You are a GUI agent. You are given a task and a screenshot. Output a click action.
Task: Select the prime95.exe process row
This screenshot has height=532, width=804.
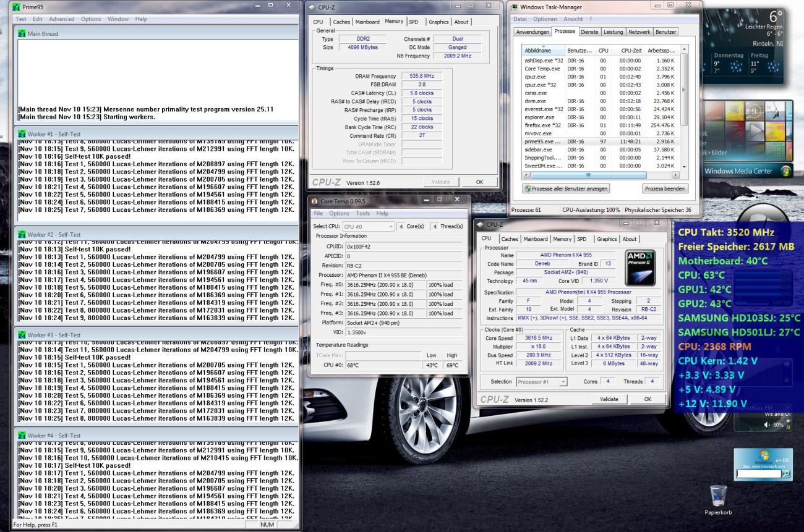point(601,141)
